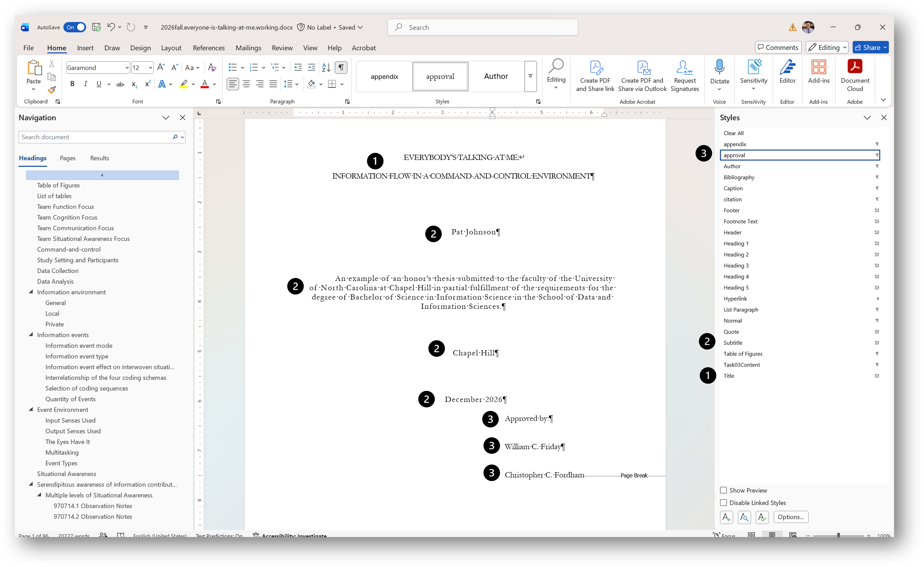This screenshot has width=924, height=567.
Task: Toggle Bold formatting
Action: [x=72, y=84]
